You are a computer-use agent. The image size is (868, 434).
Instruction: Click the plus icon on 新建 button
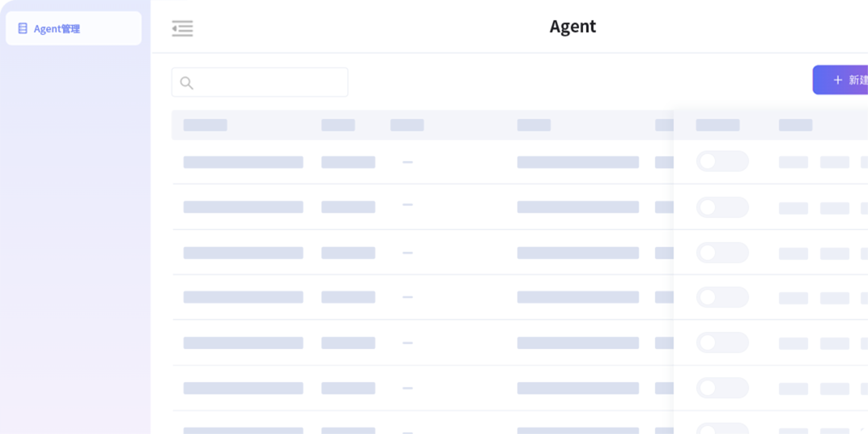click(838, 80)
